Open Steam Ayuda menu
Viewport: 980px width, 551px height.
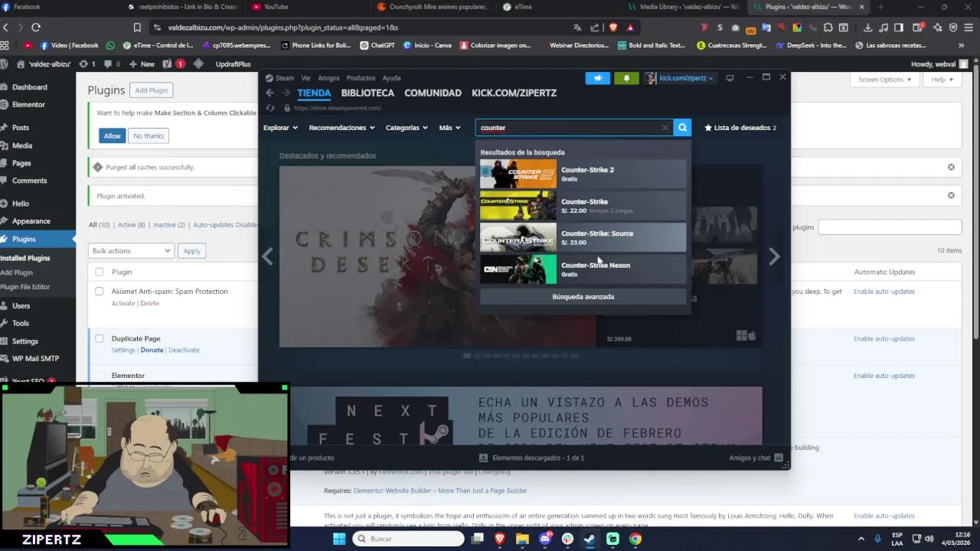391,78
